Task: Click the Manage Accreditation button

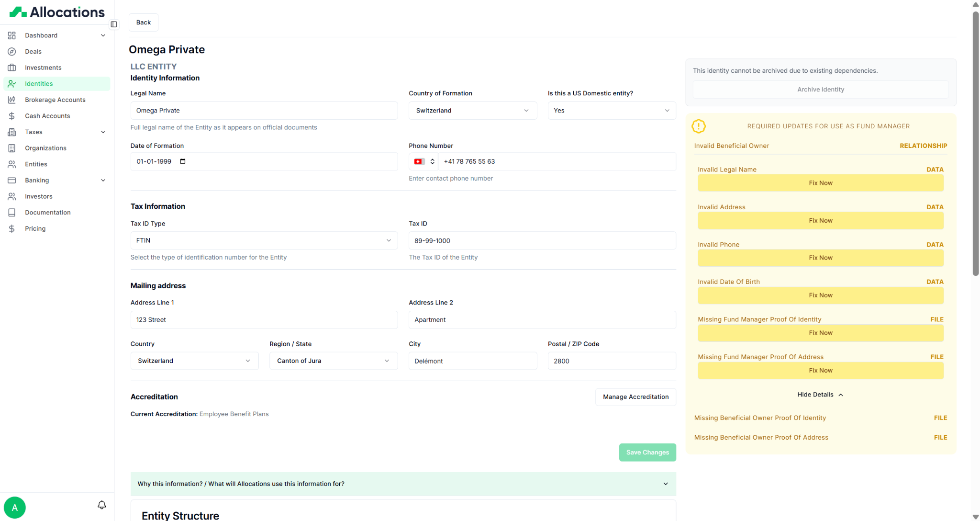Action: coord(635,397)
